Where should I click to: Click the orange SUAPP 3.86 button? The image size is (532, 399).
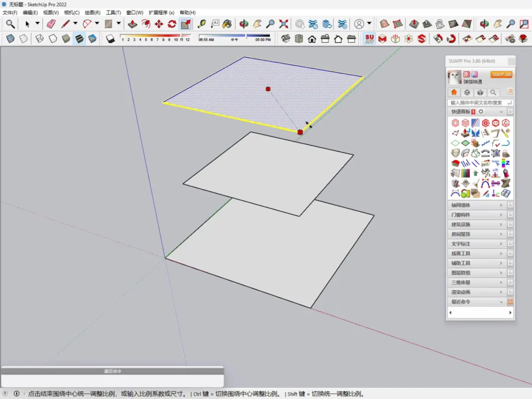pos(501,74)
